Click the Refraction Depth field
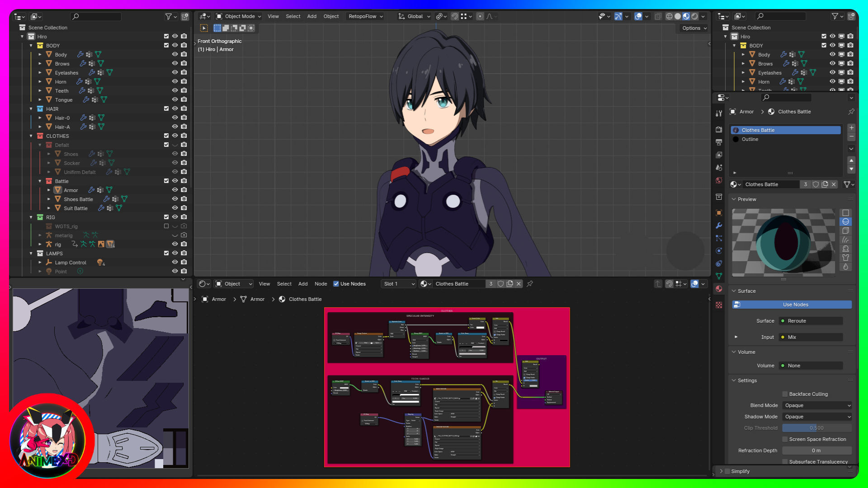868x488 pixels. point(817,450)
